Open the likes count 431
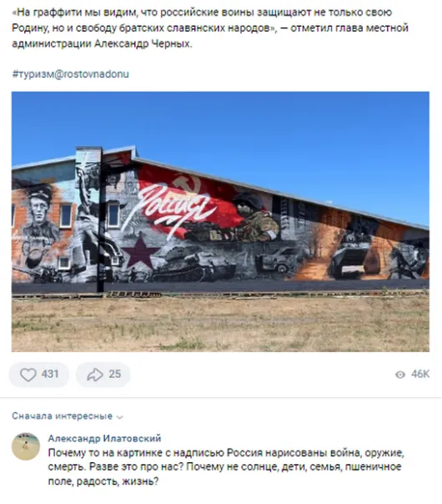The image size is (442, 504). (50, 375)
